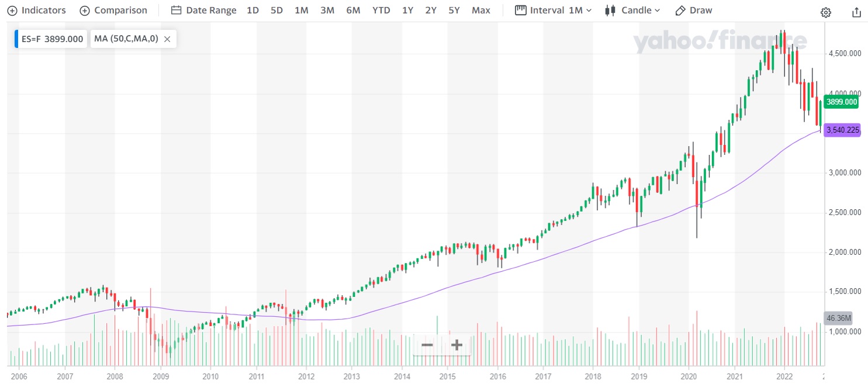Image resolution: width=868 pixels, height=384 pixels.
Task: Select the 5D date range
Action: point(276,11)
